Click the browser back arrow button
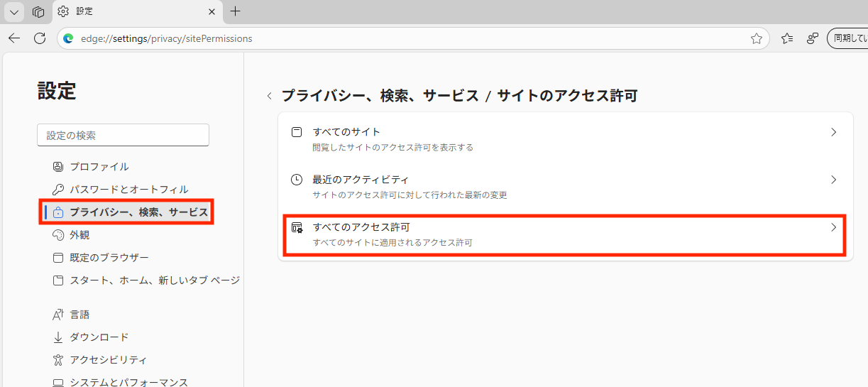The height and width of the screenshot is (387, 868). [14, 38]
